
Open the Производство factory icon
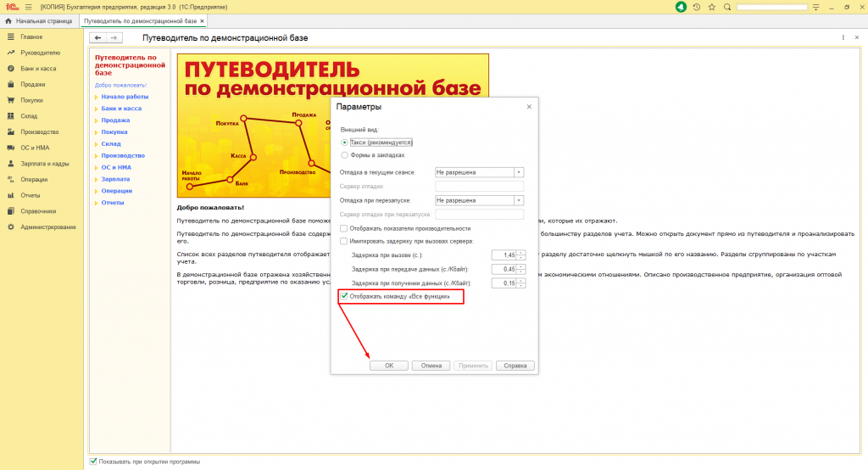[10, 131]
